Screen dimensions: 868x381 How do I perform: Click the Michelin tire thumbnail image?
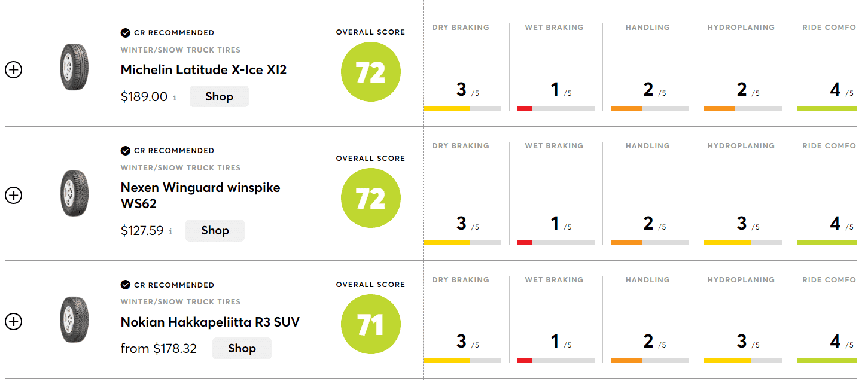click(74, 67)
